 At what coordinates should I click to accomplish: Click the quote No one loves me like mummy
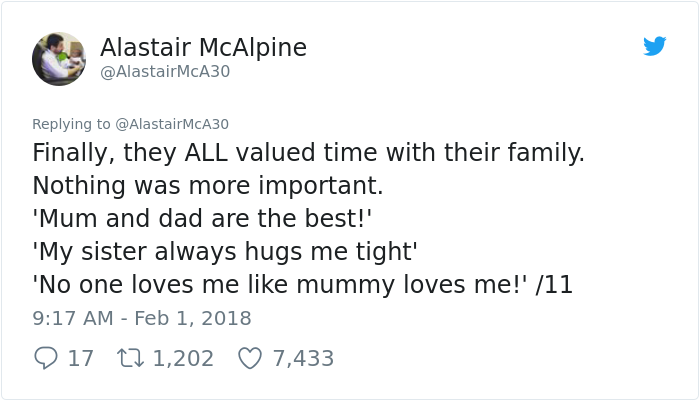278,285
